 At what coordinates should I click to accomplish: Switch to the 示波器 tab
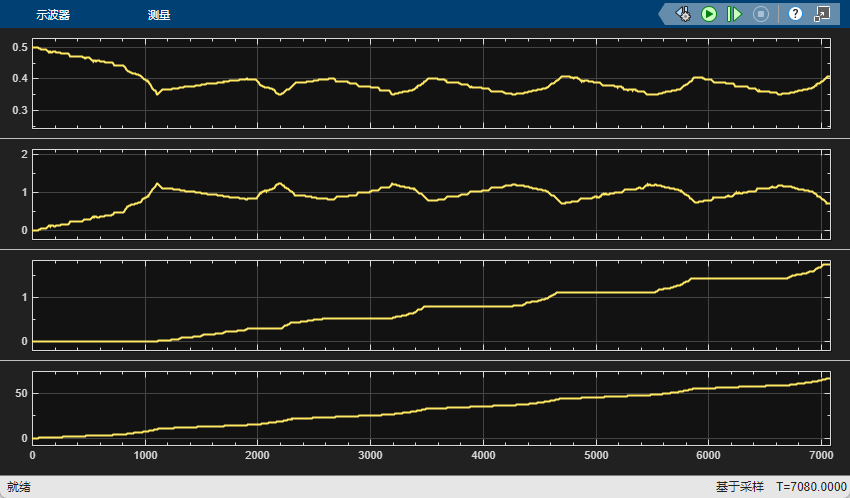[53, 15]
